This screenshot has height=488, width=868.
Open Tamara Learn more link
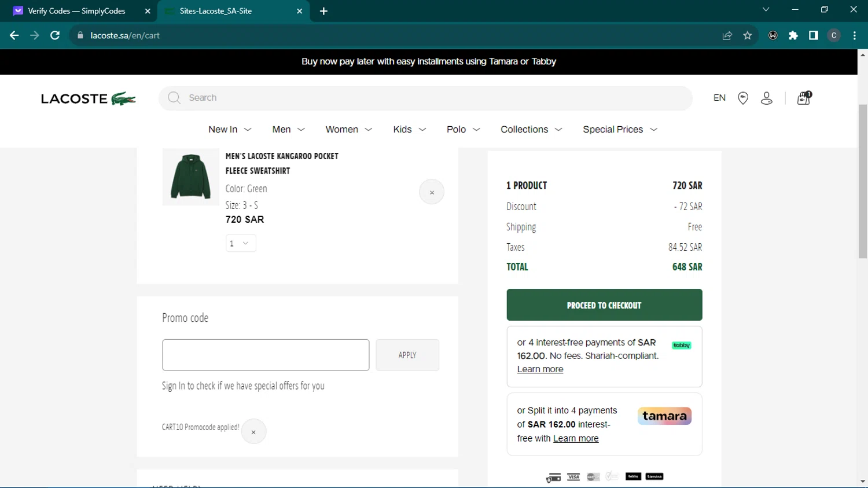click(x=576, y=438)
